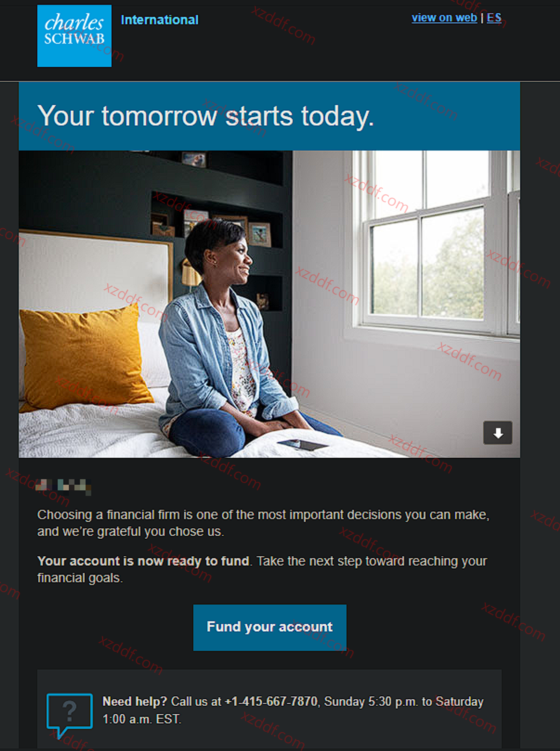The height and width of the screenshot is (751, 560).
Task: Click the phone number +1-415-667-7870
Action: click(x=271, y=701)
